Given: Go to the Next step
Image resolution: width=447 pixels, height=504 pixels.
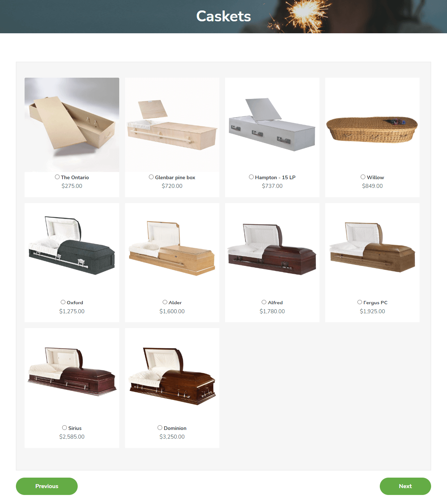Looking at the screenshot, I should pos(405,486).
